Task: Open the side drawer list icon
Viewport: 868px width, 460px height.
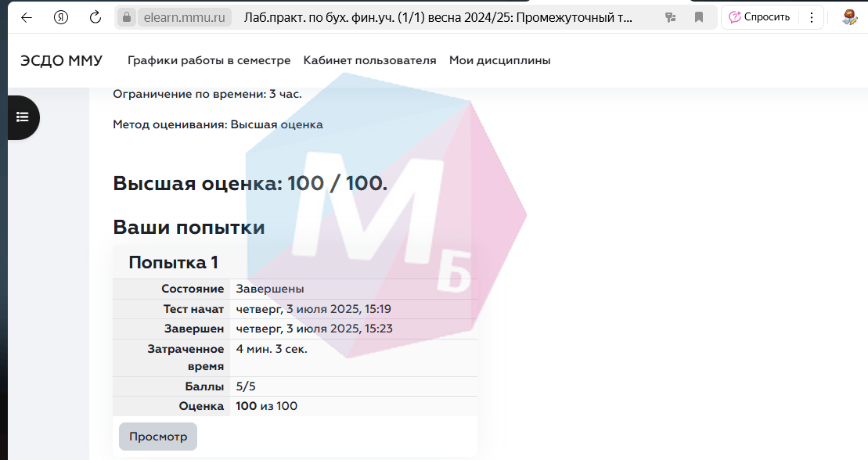Action: (x=23, y=117)
